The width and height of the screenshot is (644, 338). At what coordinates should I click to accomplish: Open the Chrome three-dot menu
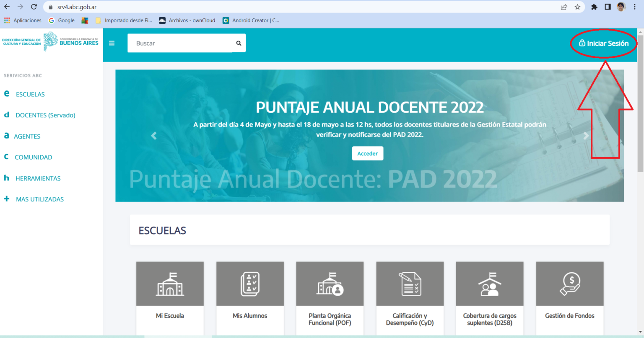pyautogui.click(x=635, y=7)
